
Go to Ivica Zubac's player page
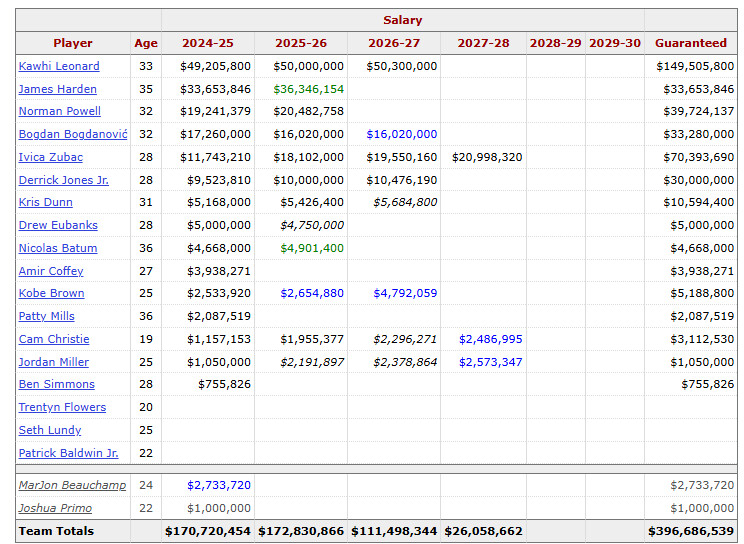click(x=50, y=157)
